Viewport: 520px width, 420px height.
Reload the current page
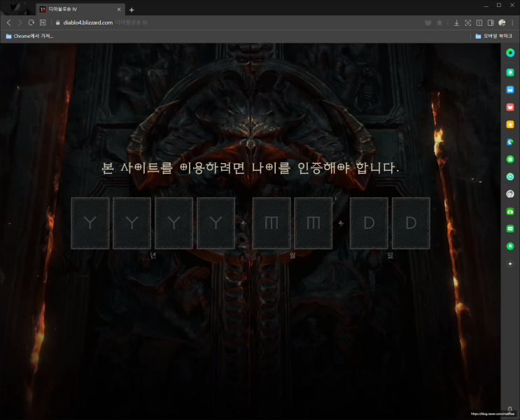tap(31, 22)
